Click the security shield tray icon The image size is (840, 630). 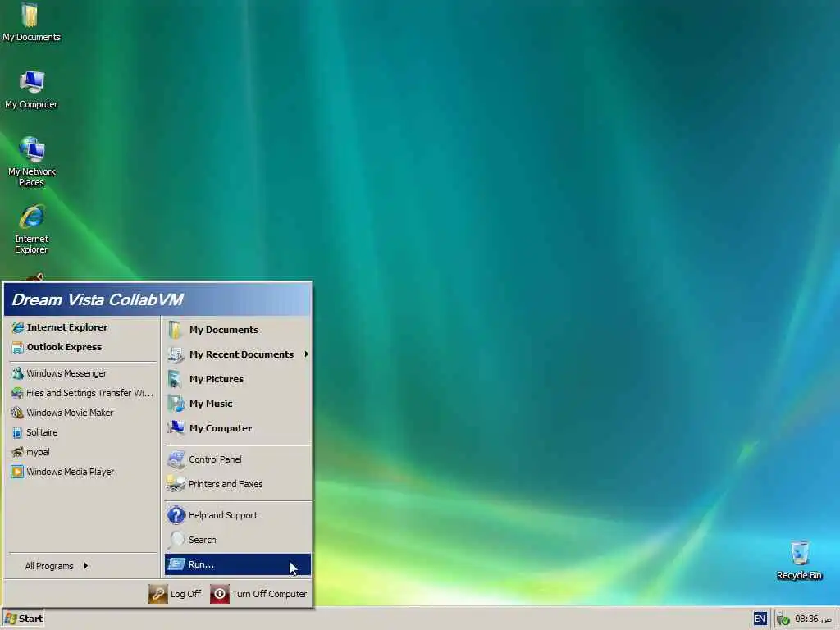click(x=783, y=619)
